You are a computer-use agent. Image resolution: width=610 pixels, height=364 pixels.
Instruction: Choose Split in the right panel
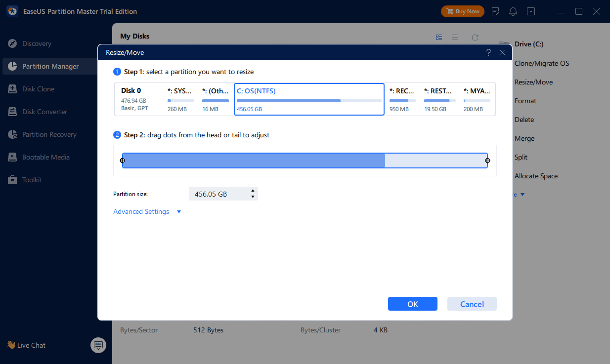[521, 157]
